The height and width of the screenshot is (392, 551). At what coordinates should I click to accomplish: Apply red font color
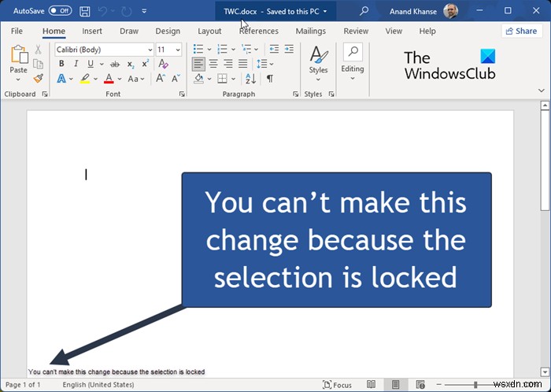coord(109,79)
